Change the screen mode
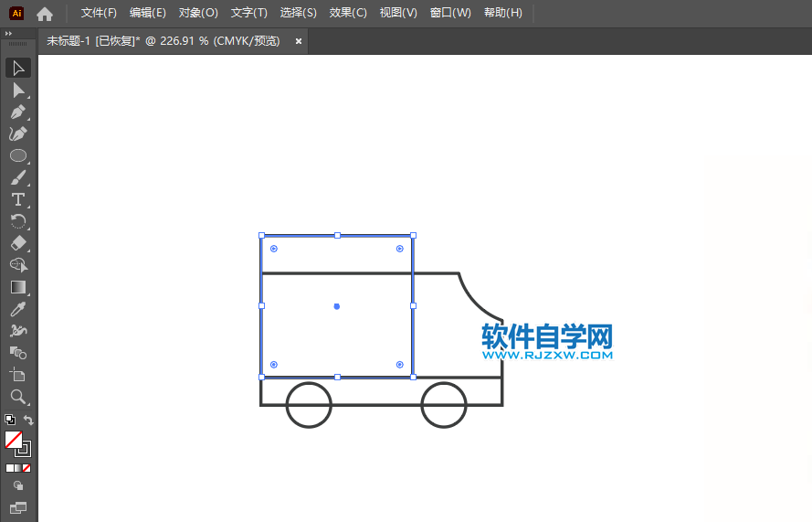The width and height of the screenshot is (812, 522). [18, 508]
